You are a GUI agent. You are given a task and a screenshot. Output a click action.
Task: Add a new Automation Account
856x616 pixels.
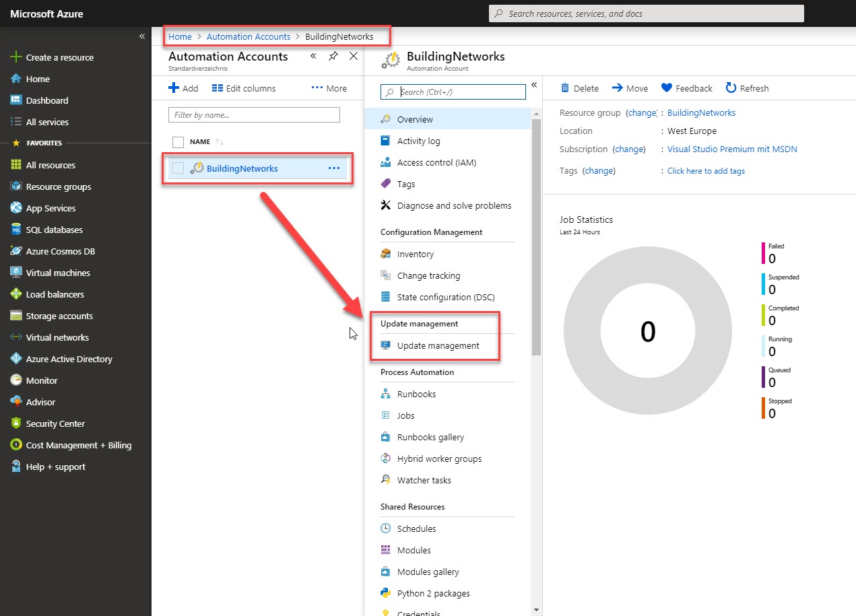(183, 88)
